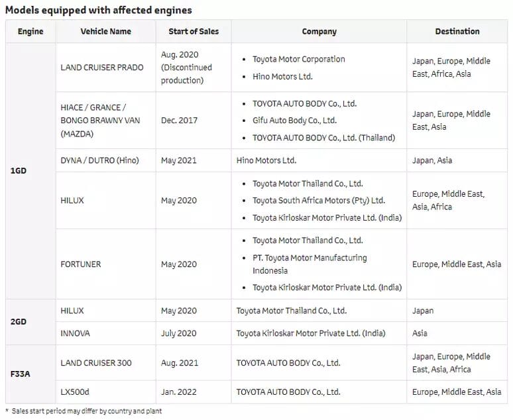Click the "Models equipped with affected engines" heading
This screenshot has width=513, height=420.
99,10
